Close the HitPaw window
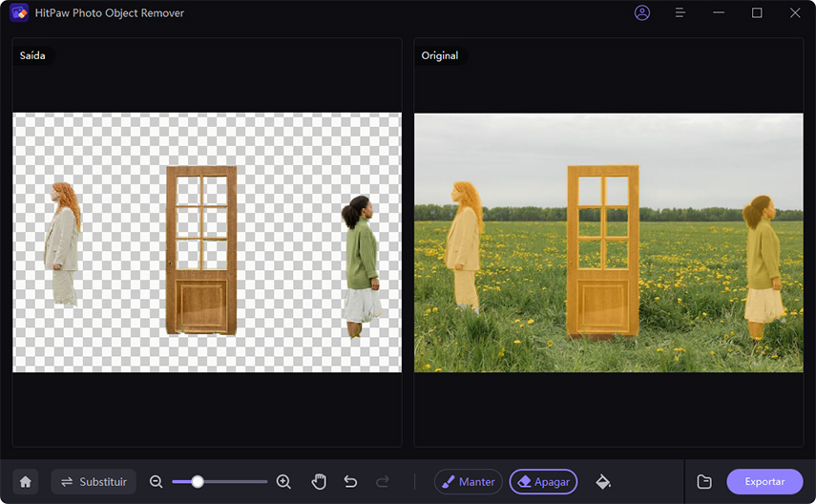 pos(795,12)
